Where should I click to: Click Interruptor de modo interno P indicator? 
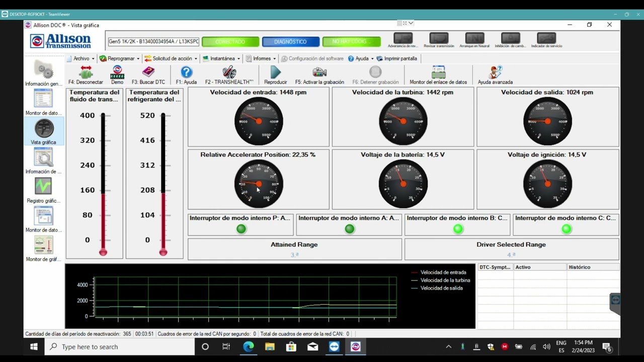tap(241, 229)
